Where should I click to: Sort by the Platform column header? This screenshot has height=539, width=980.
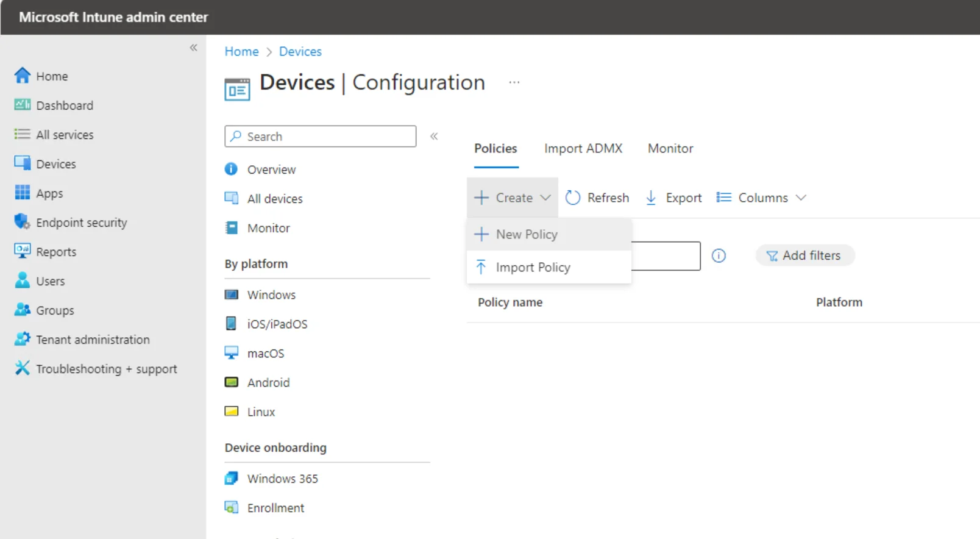click(839, 302)
